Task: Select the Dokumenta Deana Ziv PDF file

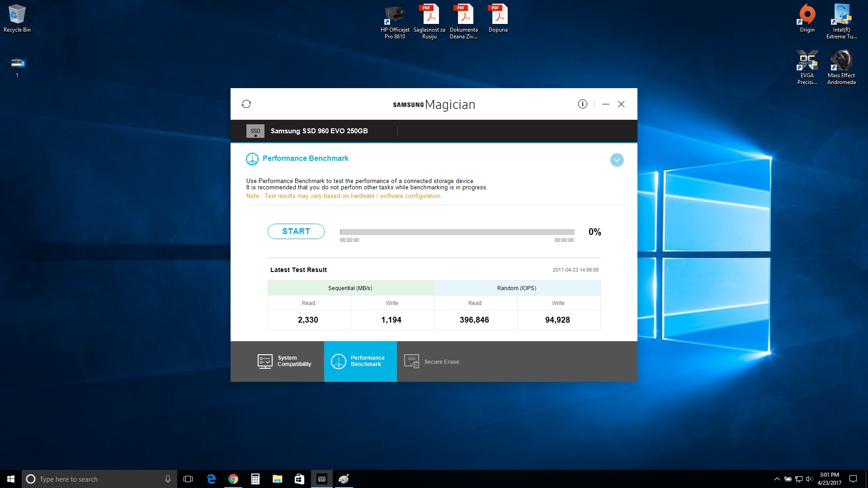Action: pyautogui.click(x=464, y=22)
